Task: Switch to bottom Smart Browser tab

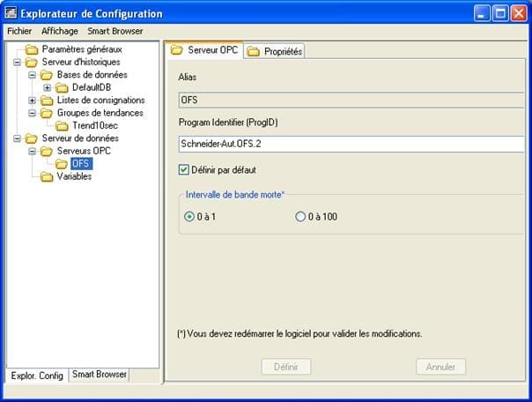Action: pos(99,375)
